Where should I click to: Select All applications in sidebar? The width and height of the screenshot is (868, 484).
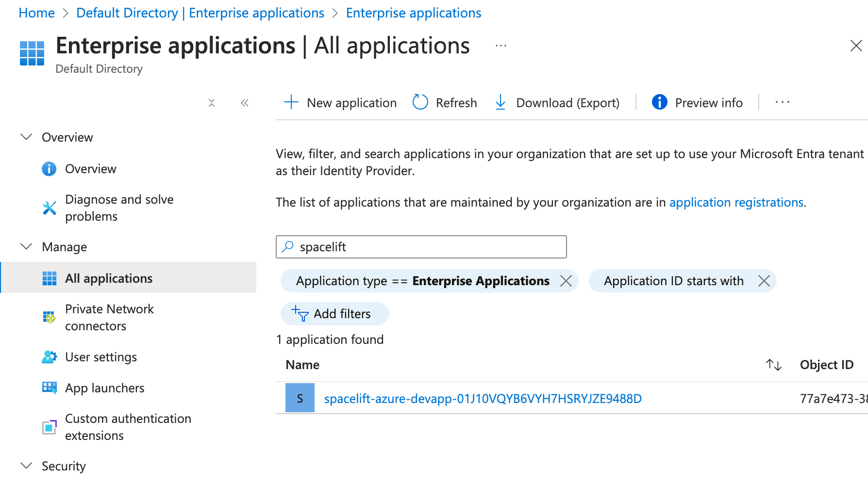[x=129, y=278]
